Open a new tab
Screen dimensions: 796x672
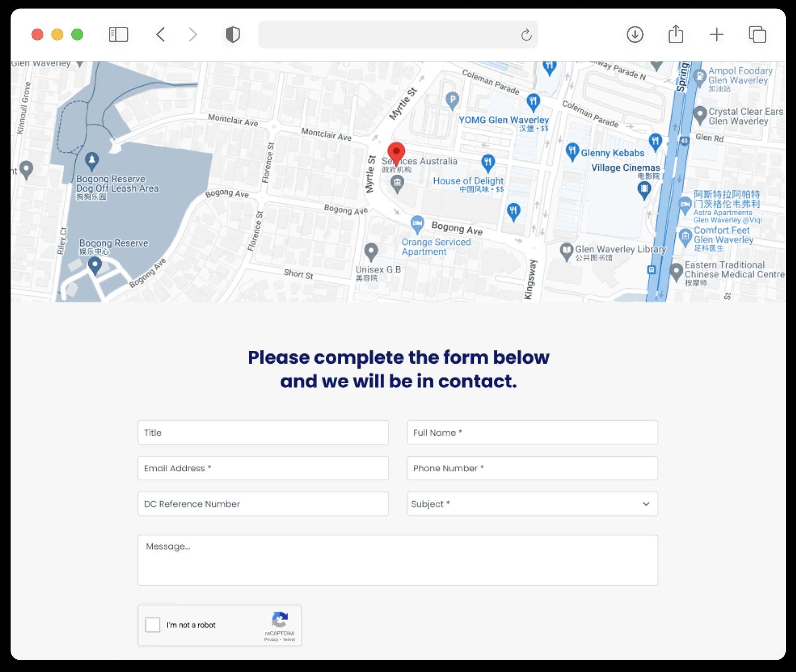717,34
